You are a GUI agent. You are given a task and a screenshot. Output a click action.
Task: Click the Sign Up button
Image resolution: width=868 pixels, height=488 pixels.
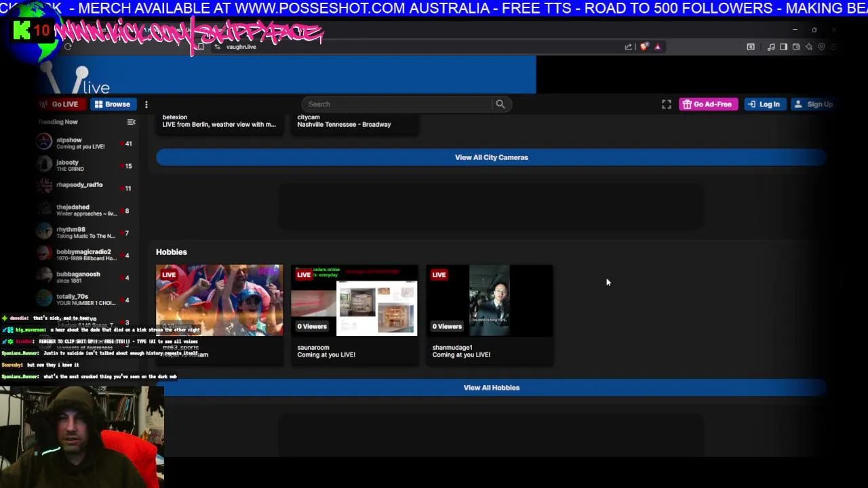813,104
